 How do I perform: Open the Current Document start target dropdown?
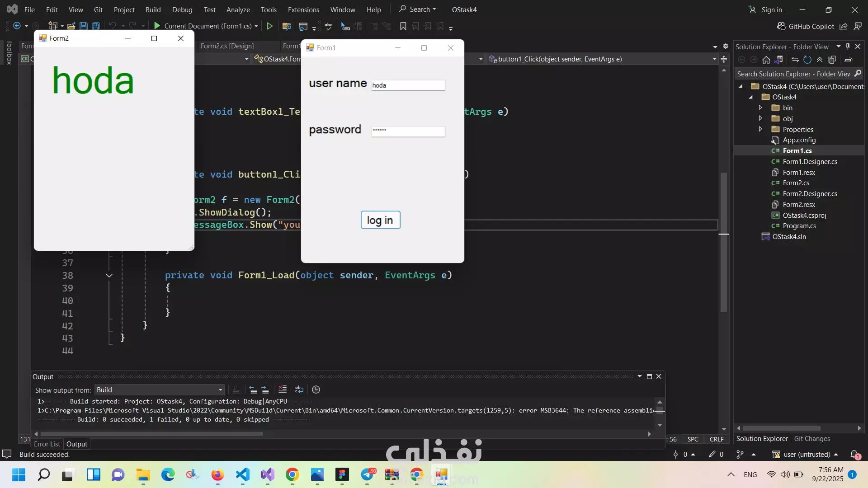tap(256, 26)
